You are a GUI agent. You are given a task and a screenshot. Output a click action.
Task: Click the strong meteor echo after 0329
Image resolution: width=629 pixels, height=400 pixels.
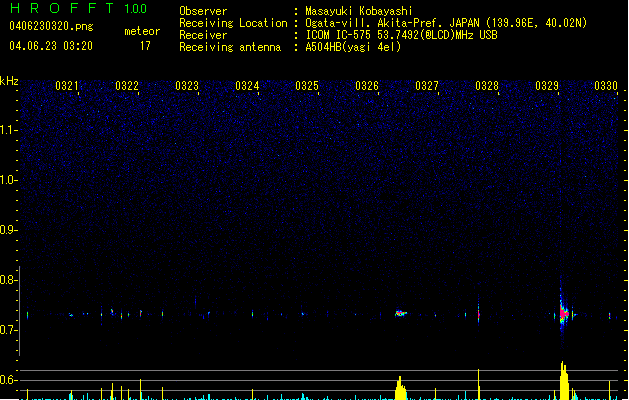tap(564, 313)
